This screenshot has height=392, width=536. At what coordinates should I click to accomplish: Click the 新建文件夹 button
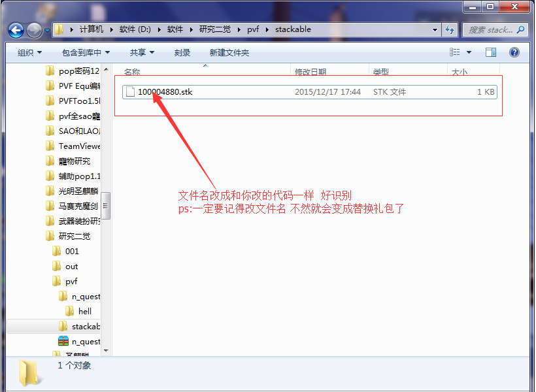coord(229,52)
